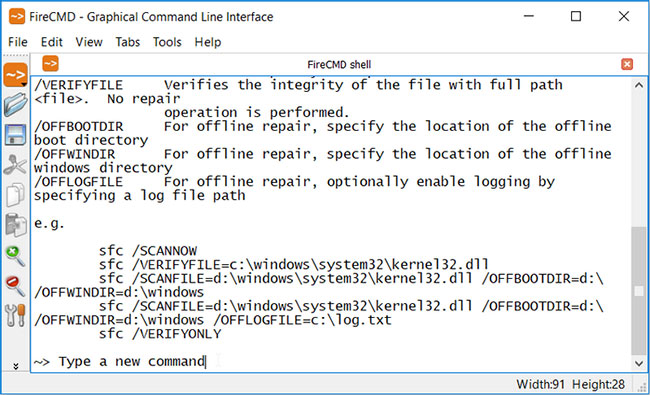The height and width of the screenshot is (395, 650).
Task: Zoom in with green magnifier icon
Action: click(x=15, y=256)
